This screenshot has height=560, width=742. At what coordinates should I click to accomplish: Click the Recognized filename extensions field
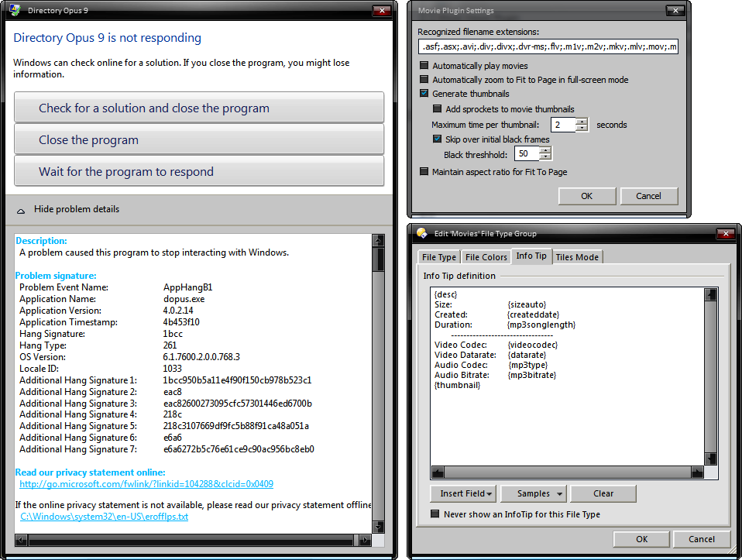tap(548, 46)
